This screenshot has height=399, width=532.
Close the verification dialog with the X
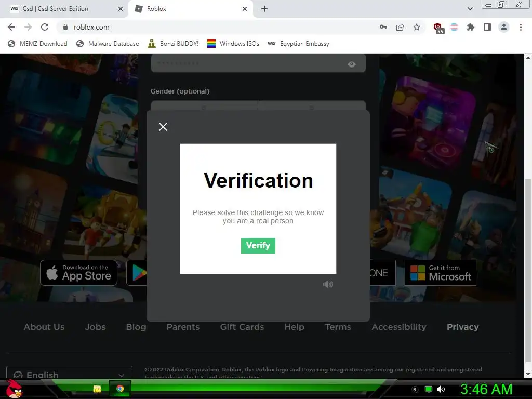(x=163, y=127)
